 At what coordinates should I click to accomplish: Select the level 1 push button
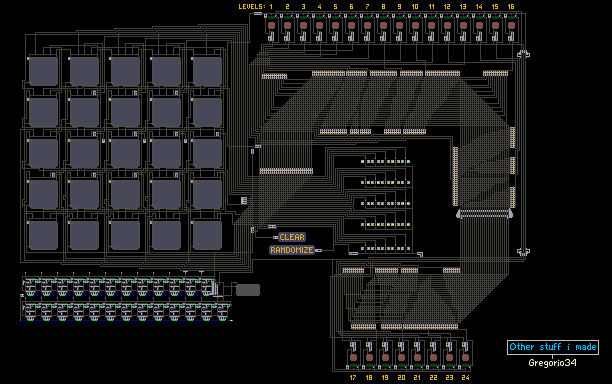271,26
